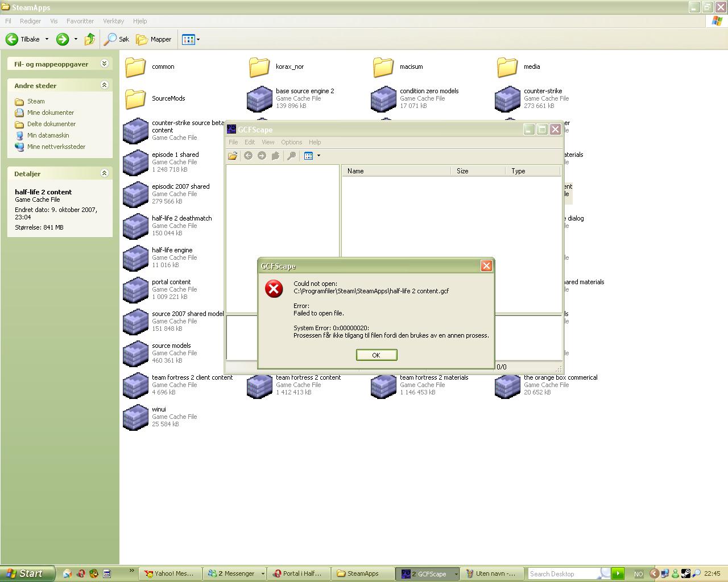Go up one folder level in Explorer
This screenshot has width=728, height=582.
90,39
